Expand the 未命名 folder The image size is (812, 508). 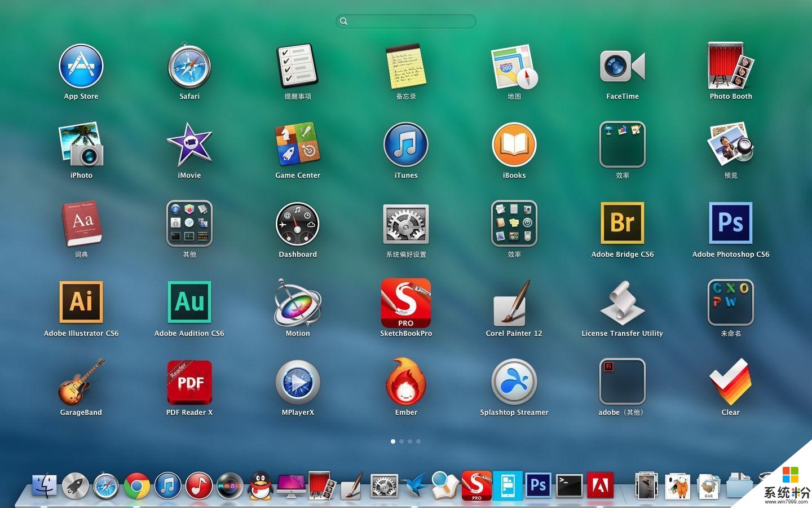tap(731, 303)
